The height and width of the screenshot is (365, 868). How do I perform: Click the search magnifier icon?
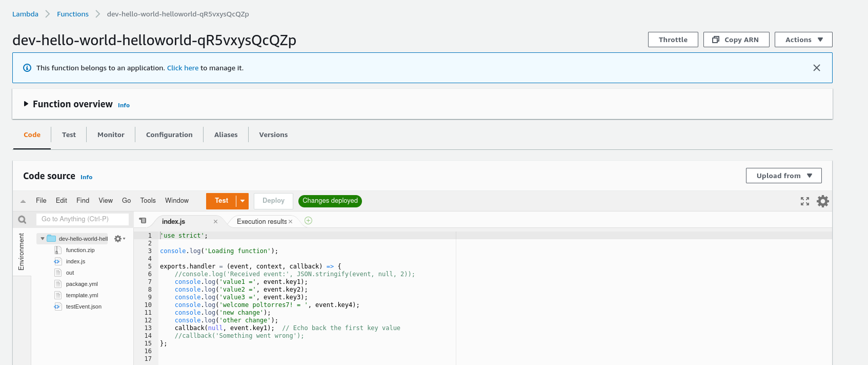[x=22, y=220]
